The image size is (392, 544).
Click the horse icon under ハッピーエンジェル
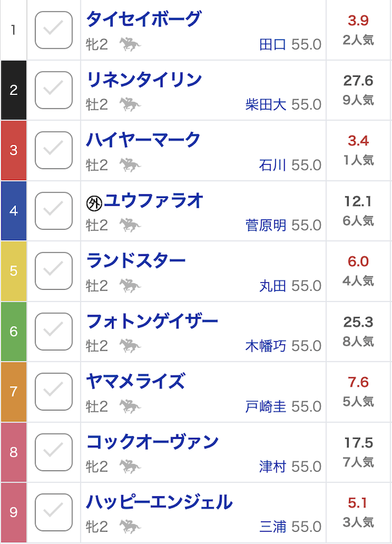[130, 527]
